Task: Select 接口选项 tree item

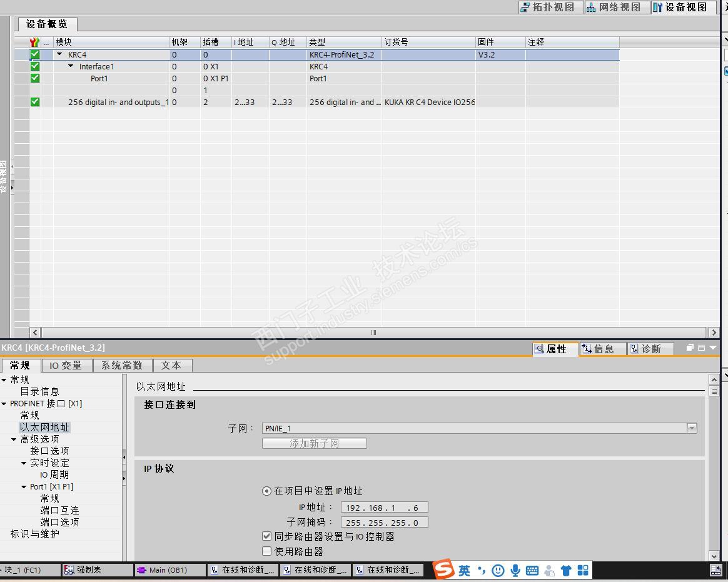Action: (x=49, y=451)
